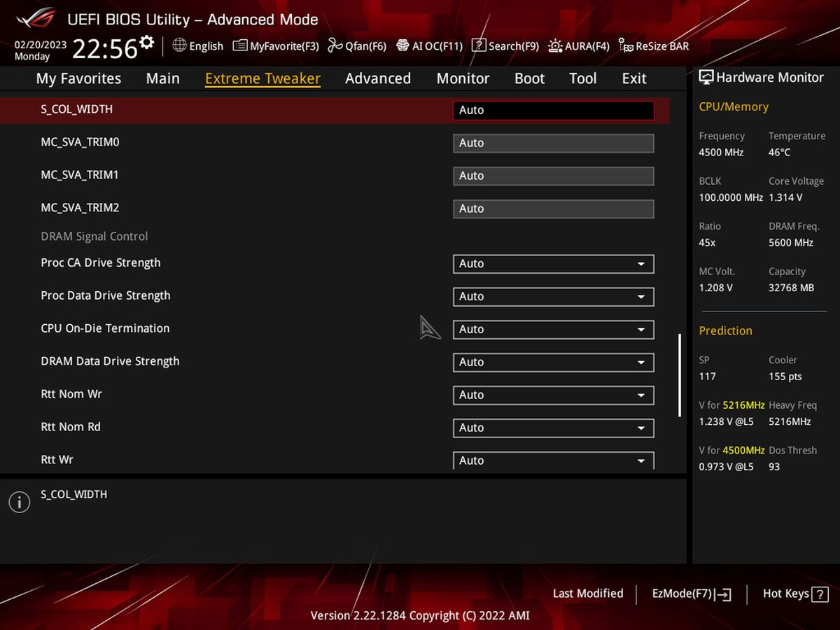
Task: Click the S_COL_WIDTH value field
Action: click(554, 110)
